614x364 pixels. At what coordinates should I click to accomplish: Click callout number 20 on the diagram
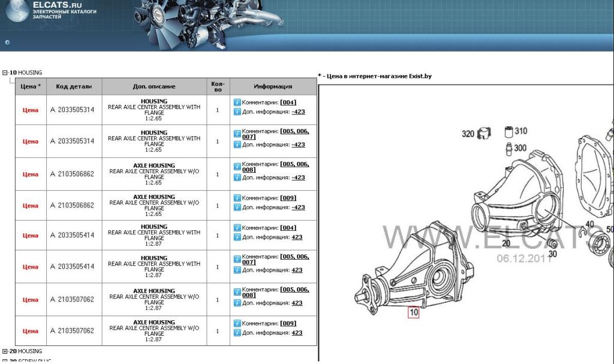tap(505, 243)
